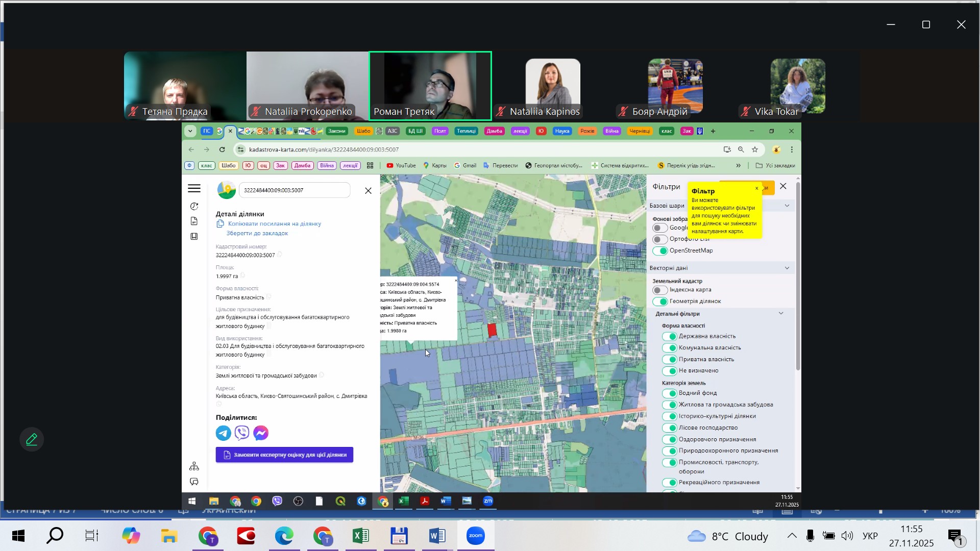Click the bookmark star icon in address bar
Screen dimensions: 980x551
[755, 149]
